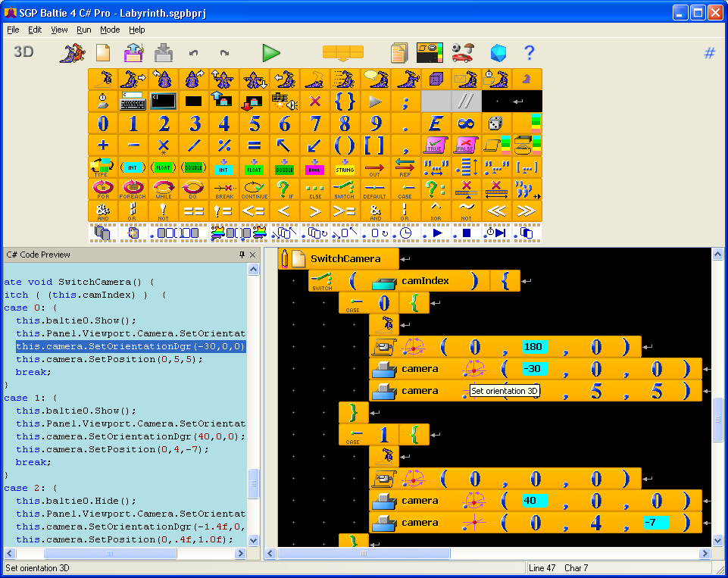728x578 pixels.
Task: Undo the last edit
Action: (x=194, y=53)
